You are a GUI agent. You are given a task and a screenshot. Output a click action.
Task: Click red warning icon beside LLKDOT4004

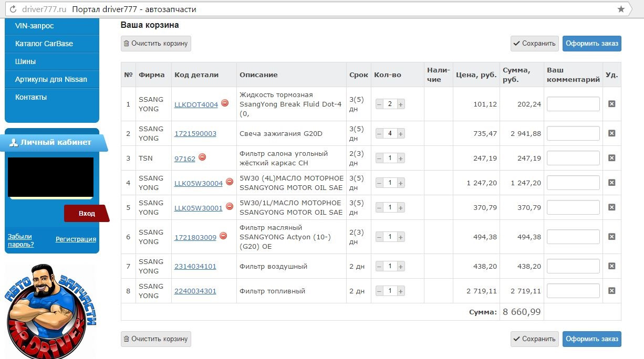click(x=225, y=103)
